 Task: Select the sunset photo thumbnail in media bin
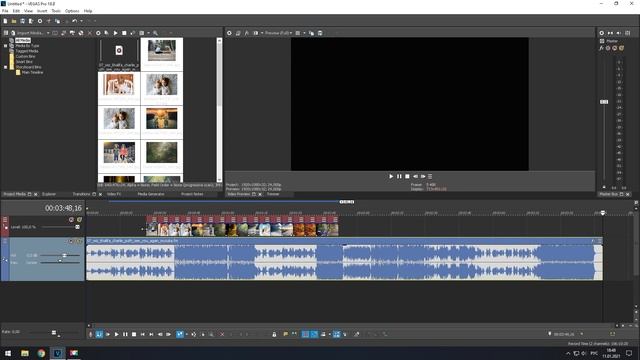[162, 118]
